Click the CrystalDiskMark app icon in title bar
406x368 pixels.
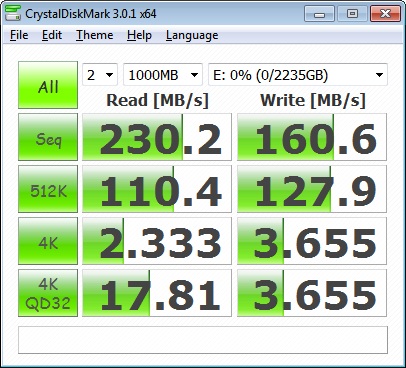coord(13,13)
